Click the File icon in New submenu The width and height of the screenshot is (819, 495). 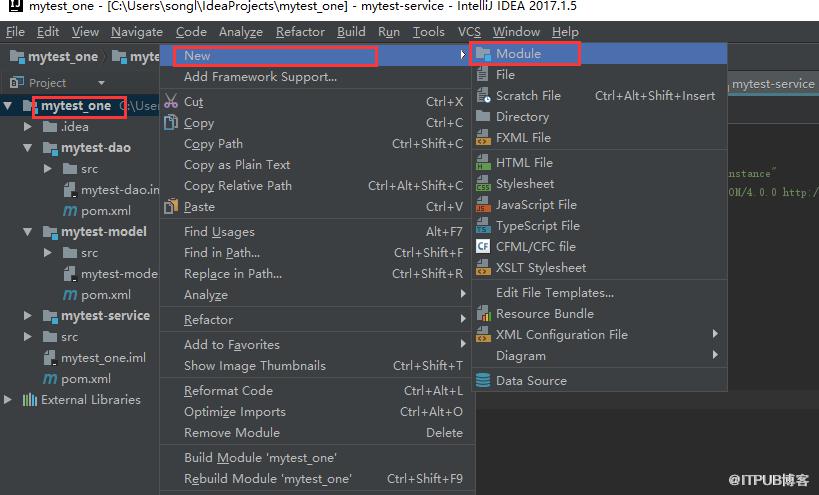coord(483,75)
